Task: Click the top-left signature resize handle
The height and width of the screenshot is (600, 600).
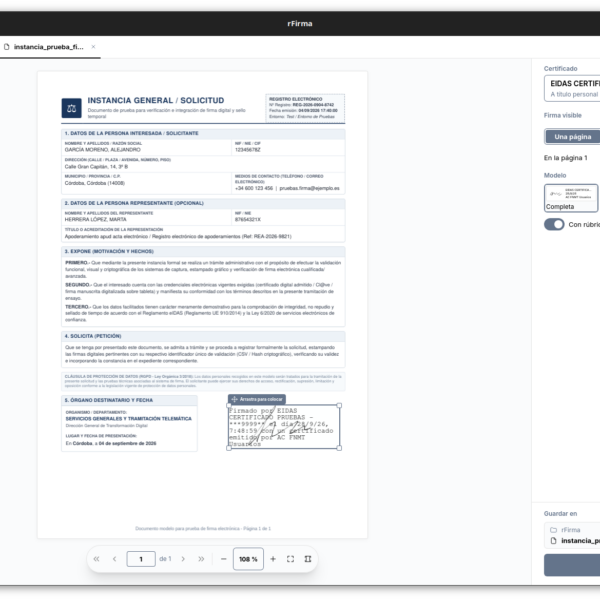Action: (x=229, y=405)
